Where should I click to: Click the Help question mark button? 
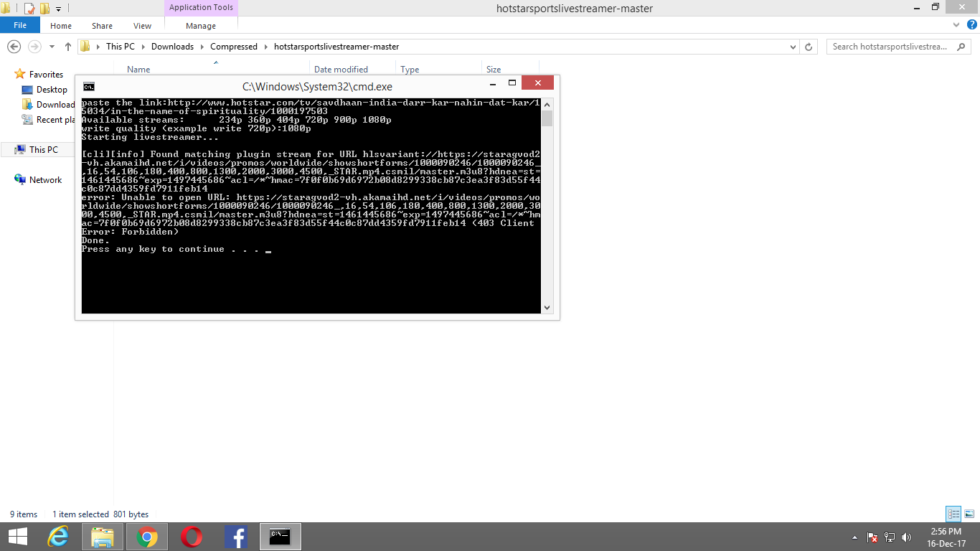point(972,24)
